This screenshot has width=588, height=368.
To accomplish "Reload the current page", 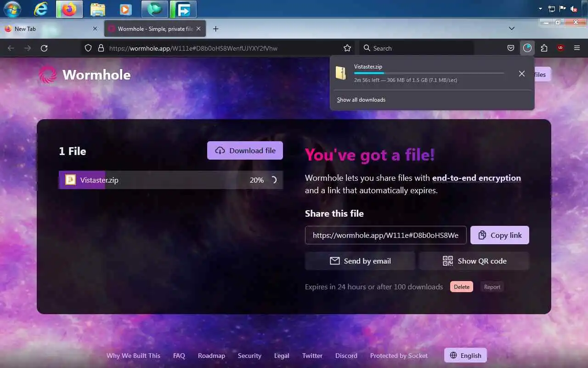I will (x=44, y=48).
